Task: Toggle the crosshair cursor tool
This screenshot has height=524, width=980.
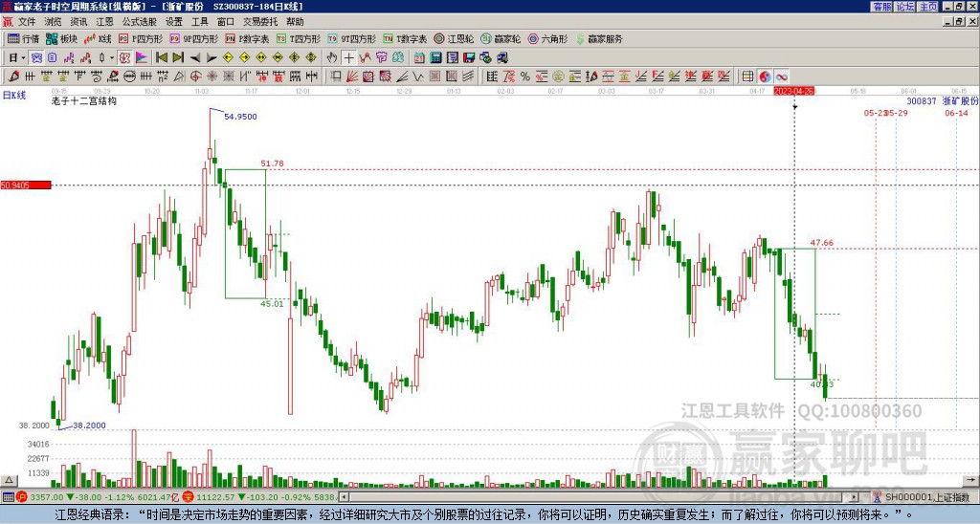Action: pos(348,58)
